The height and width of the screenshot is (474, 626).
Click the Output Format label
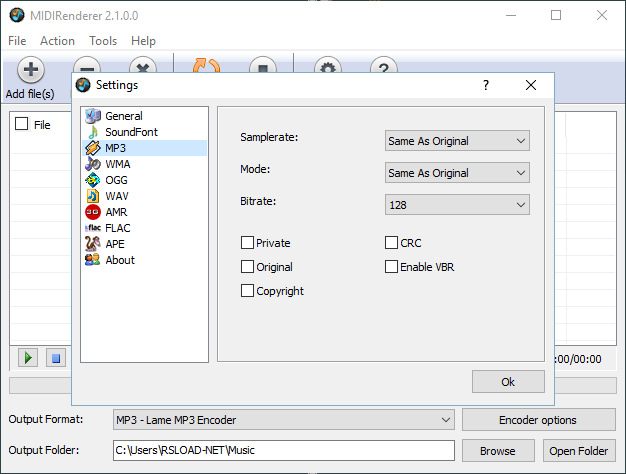point(46,419)
